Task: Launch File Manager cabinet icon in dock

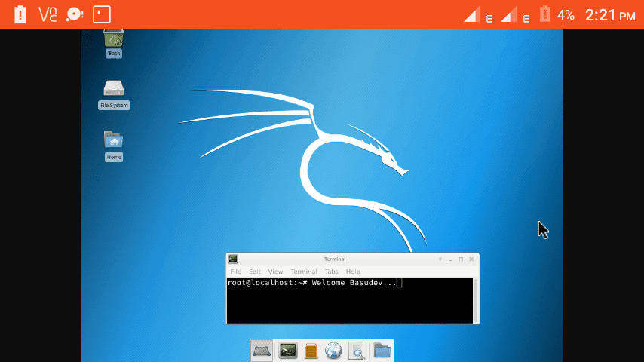Action: tap(311, 351)
